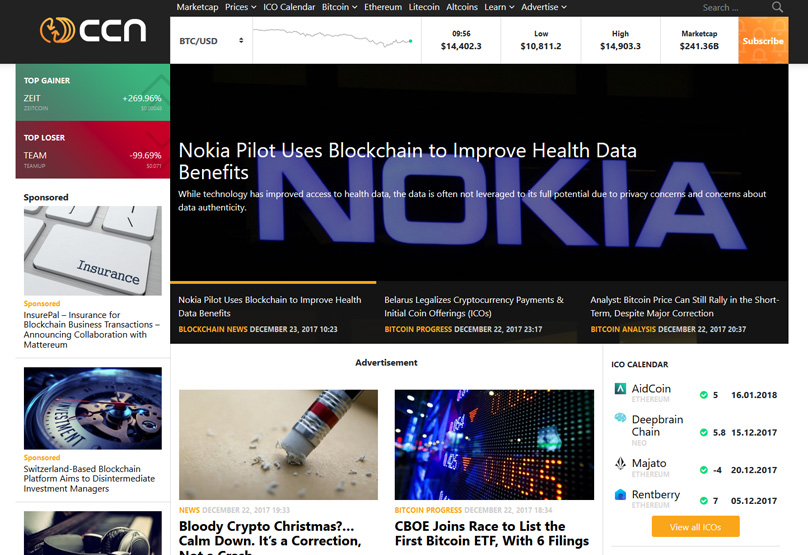The image size is (808, 555).
Task: Click the trading board article thumbnail
Action: pyautogui.click(x=494, y=445)
